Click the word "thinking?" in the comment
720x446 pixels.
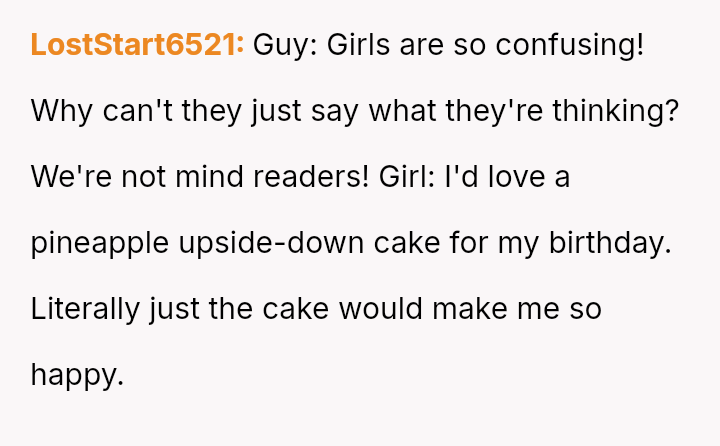[615, 112]
